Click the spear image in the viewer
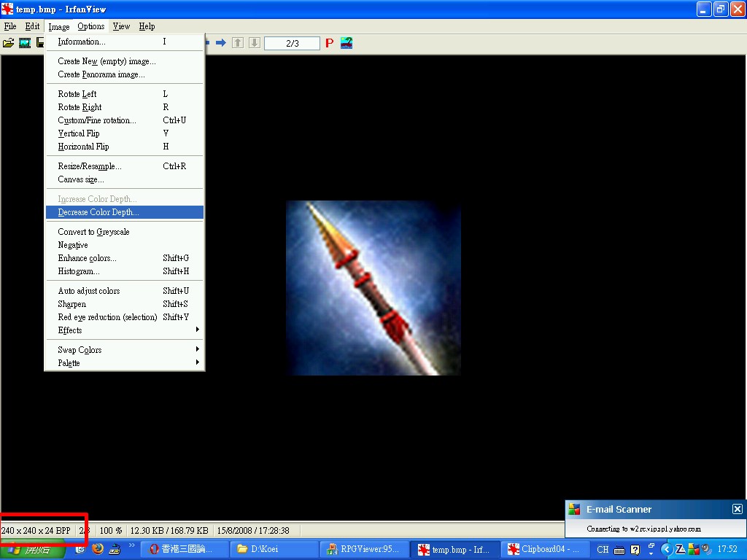 coord(373,288)
